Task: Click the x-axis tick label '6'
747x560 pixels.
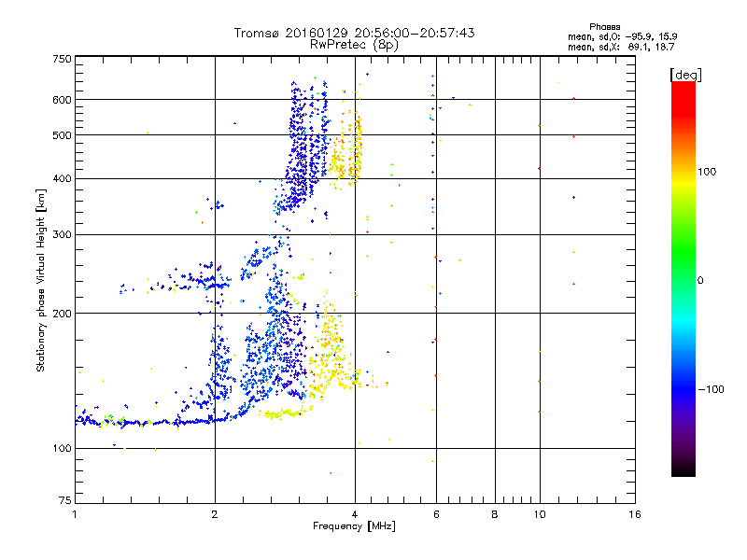Action: click(436, 514)
